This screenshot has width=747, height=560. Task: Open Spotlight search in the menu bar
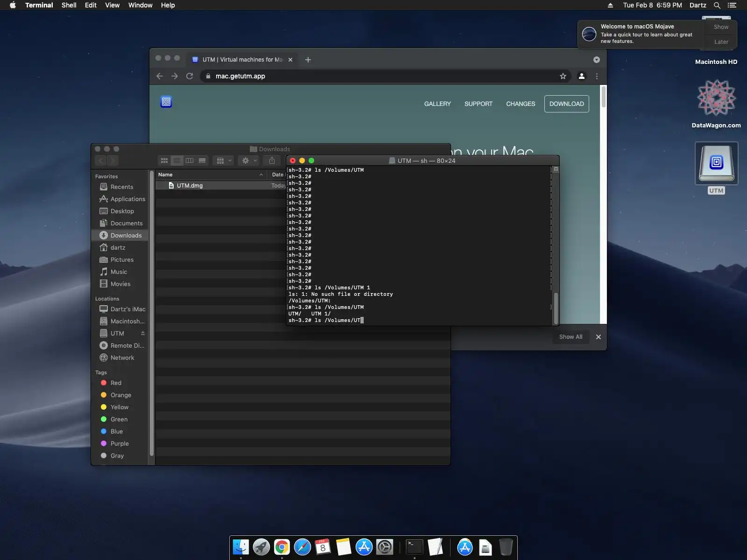click(717, 5)
